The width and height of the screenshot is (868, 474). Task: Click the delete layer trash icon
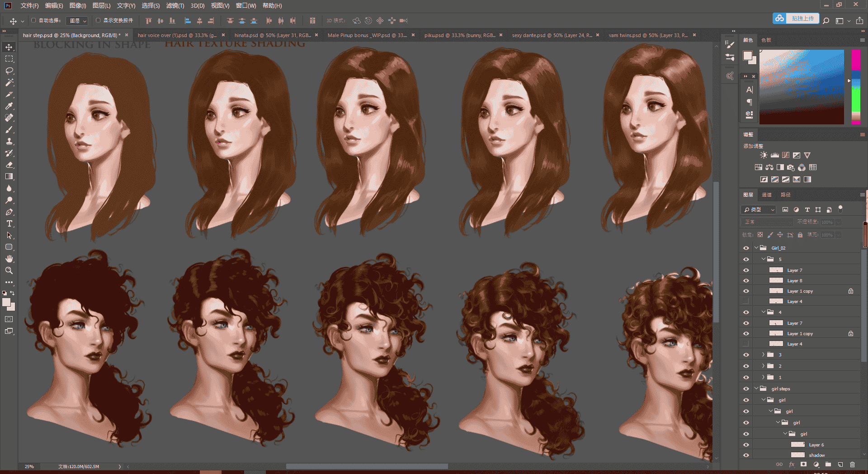pyautogui.click(x=852, y=465)
